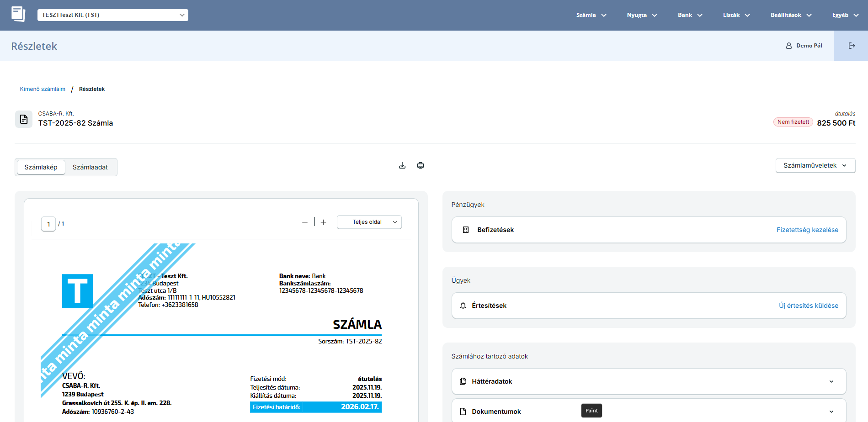Image resolution: width=868 pixels, height=422 pixels.
Task: Switch to the Számlakép tab
Action: [x=41, y=167]
